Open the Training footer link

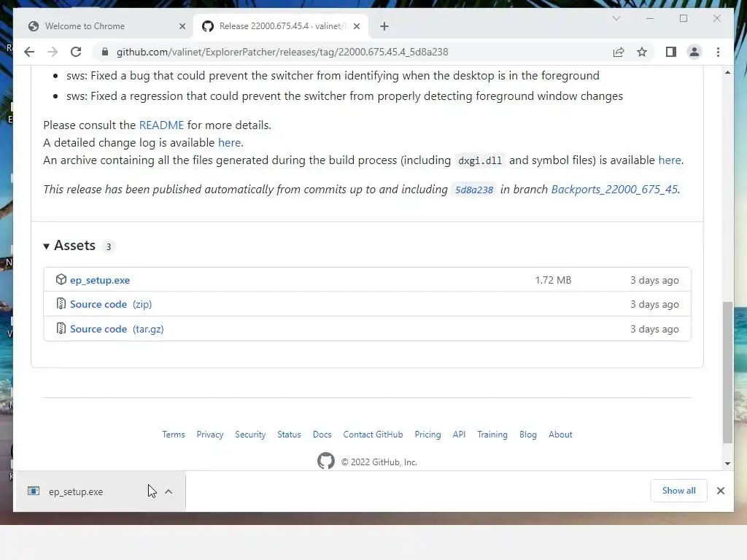(x=492, y=435)
